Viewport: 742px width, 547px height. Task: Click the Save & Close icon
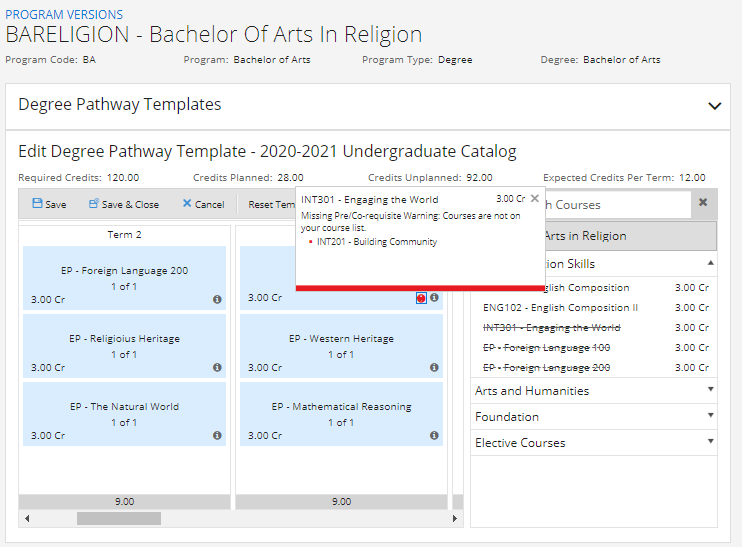[x=93, y=204]
